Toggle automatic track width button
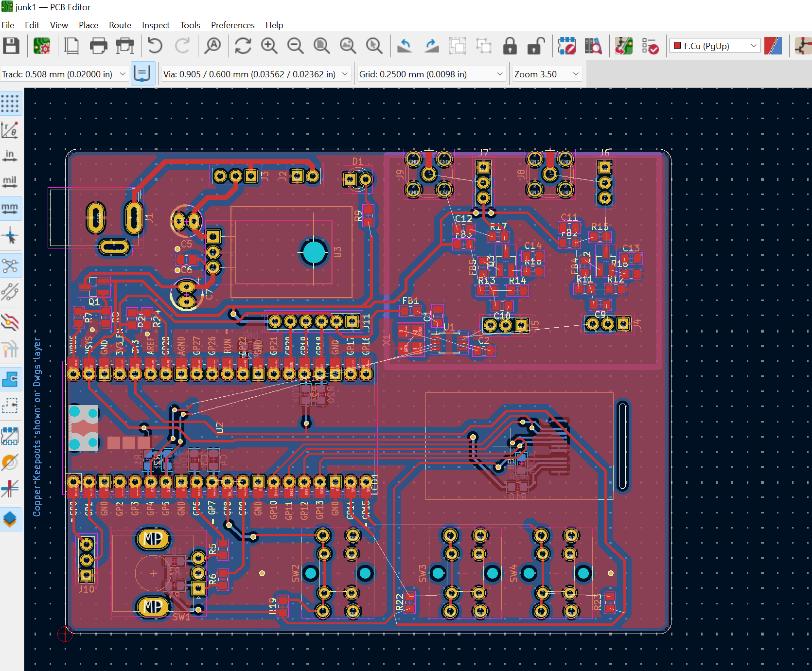Screen dimensions: 812x671 [x=142, y=74]
